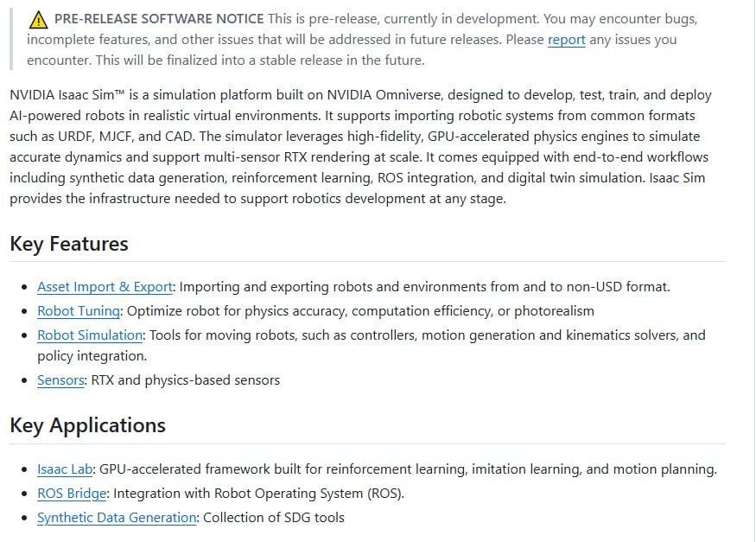
Task: Click 'provides the infrastructure needed' sentence
Action: (x=258, y=199)
